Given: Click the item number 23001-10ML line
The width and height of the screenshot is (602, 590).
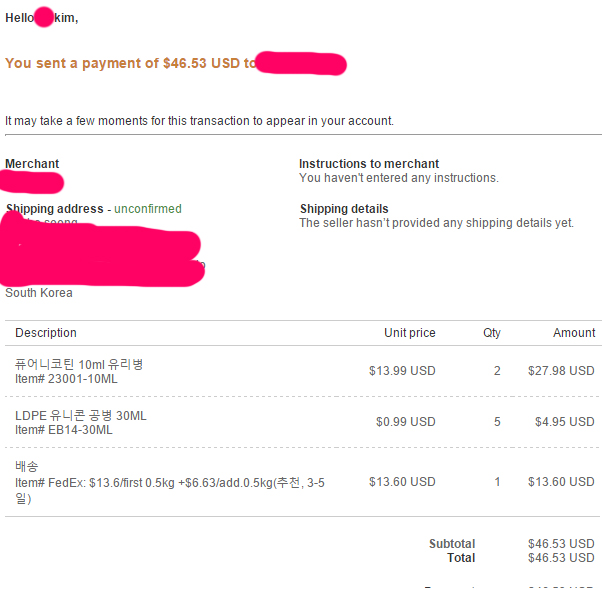Looking at the screenshot, I should tap(64, 379).
